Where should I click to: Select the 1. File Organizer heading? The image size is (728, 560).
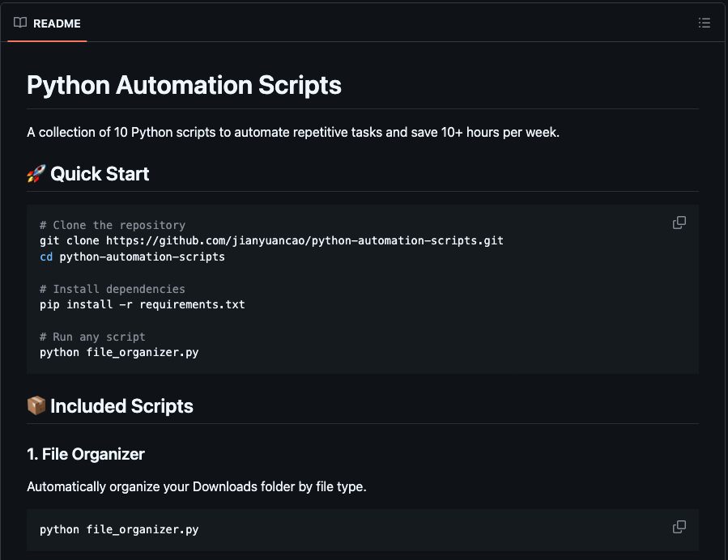pyautogui.click(x=86, y=454)
